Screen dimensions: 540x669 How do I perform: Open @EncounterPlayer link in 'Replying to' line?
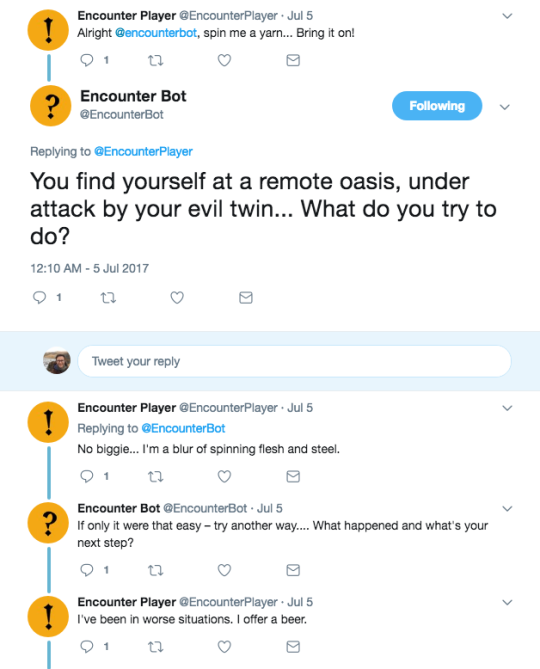143,151
